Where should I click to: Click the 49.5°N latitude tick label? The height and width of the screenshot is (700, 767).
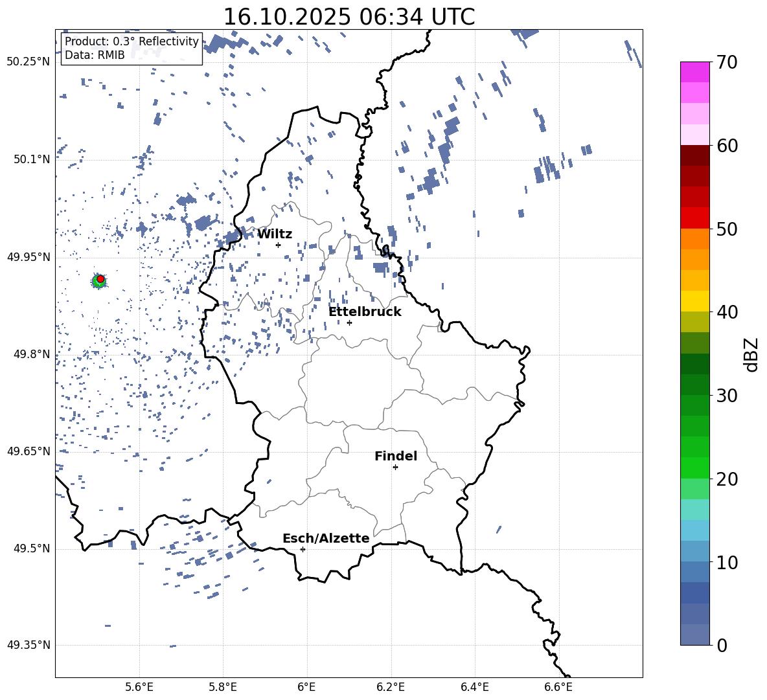[32, 548]
